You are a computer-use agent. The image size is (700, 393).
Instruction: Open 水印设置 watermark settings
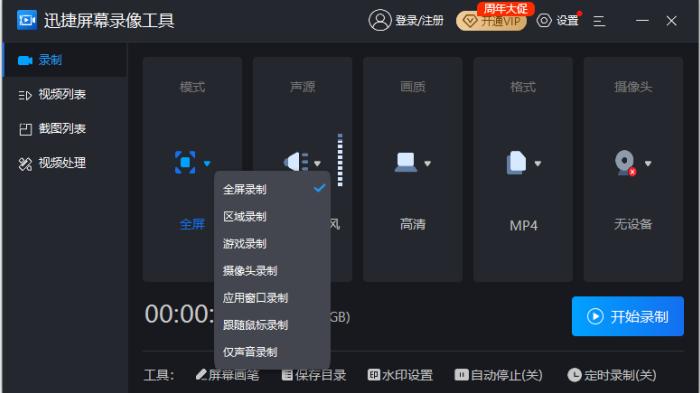tap(400, 375)
